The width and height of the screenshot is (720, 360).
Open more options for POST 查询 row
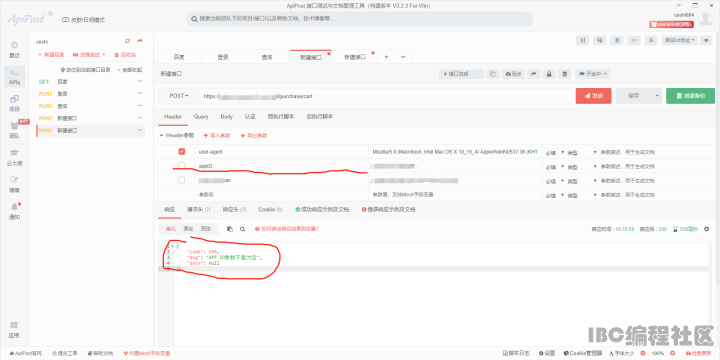(x=140, y=106)
